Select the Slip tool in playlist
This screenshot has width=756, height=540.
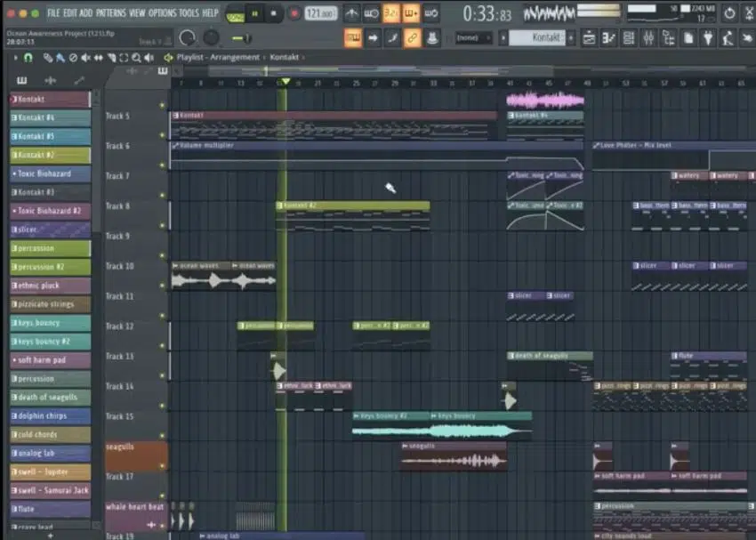pyautogui.click(x=98, y=58)
